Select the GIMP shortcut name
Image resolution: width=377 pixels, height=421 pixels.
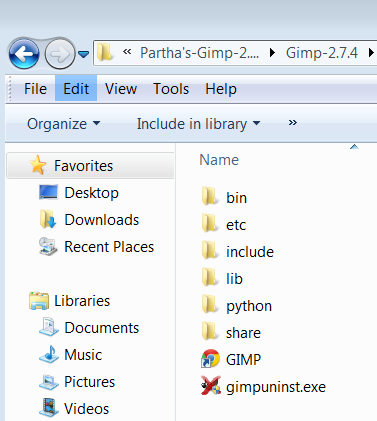pos(243,360)
